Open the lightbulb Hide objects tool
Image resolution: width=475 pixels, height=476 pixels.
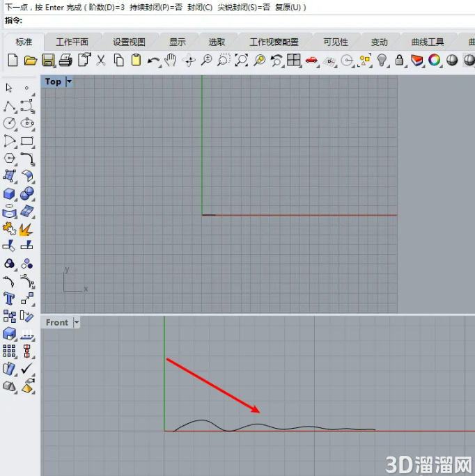pos(382,60)
